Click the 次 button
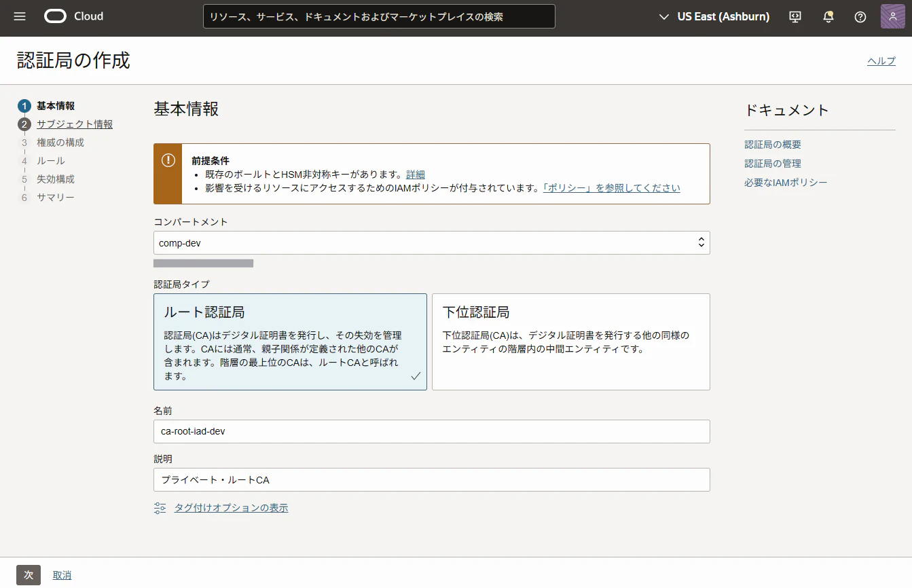The image size is (912, 588). (29, 575)
